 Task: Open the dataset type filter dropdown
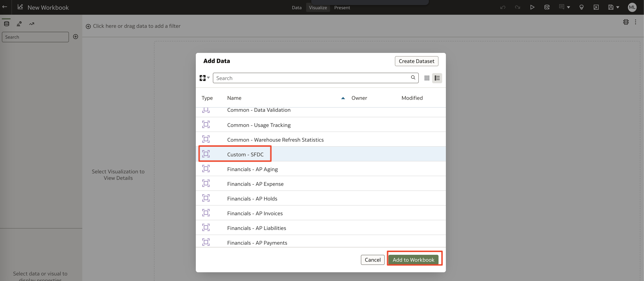point(204,78)
